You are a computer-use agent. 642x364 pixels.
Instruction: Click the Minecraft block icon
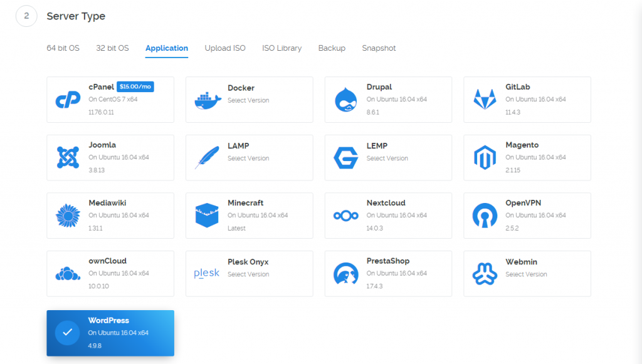[207, 216]
